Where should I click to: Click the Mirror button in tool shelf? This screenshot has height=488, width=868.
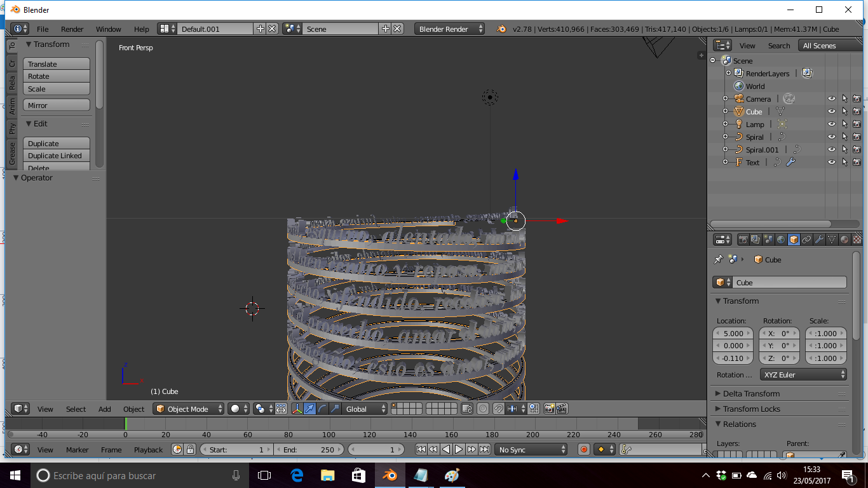(57, 105)
